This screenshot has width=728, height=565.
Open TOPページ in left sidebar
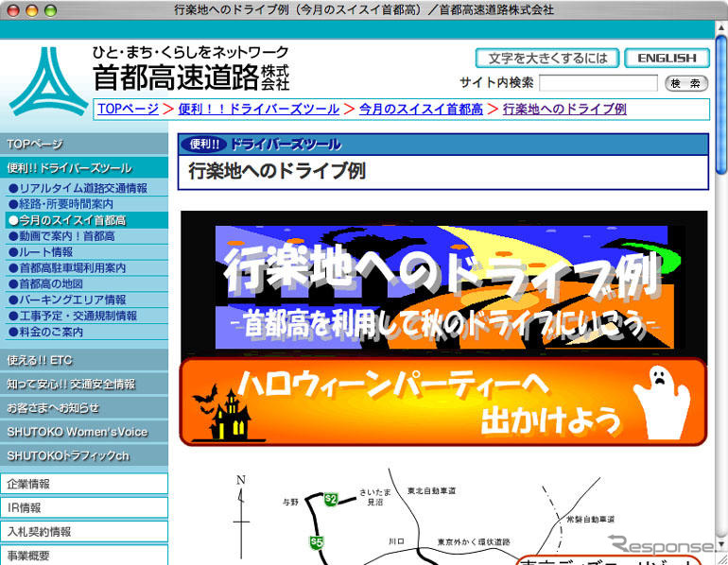[84, 144]
